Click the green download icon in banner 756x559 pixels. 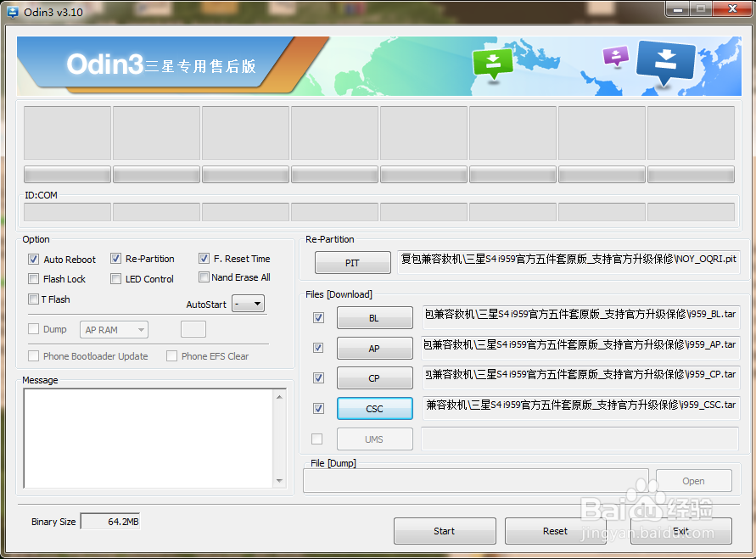point(493,63)
